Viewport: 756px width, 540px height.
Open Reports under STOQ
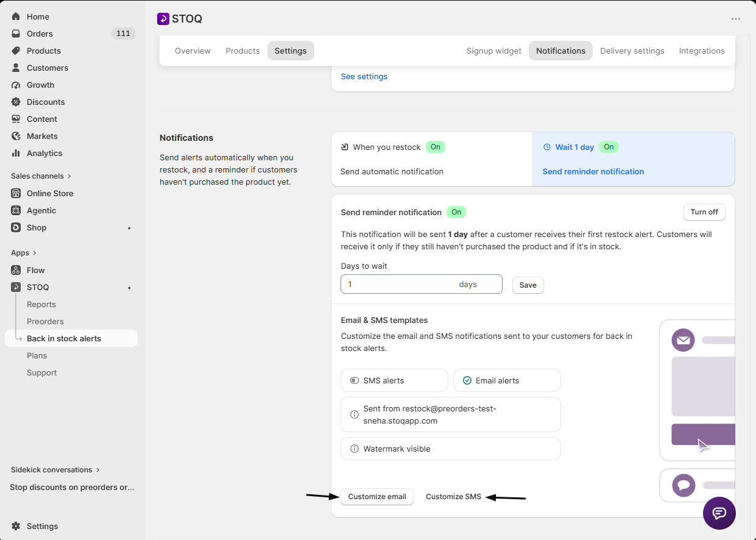pyautogui.click(x=41, y=304)
